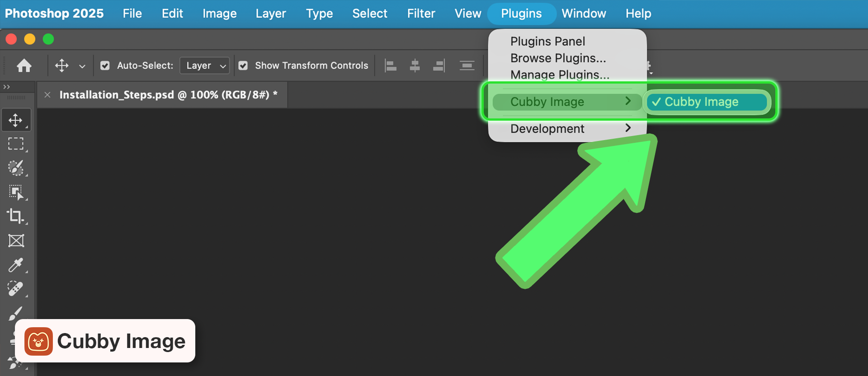Image resolution: width=868 pixels, height=376 pixels.
Task: Select the Object Selection tool
Action: coord(16,192)
